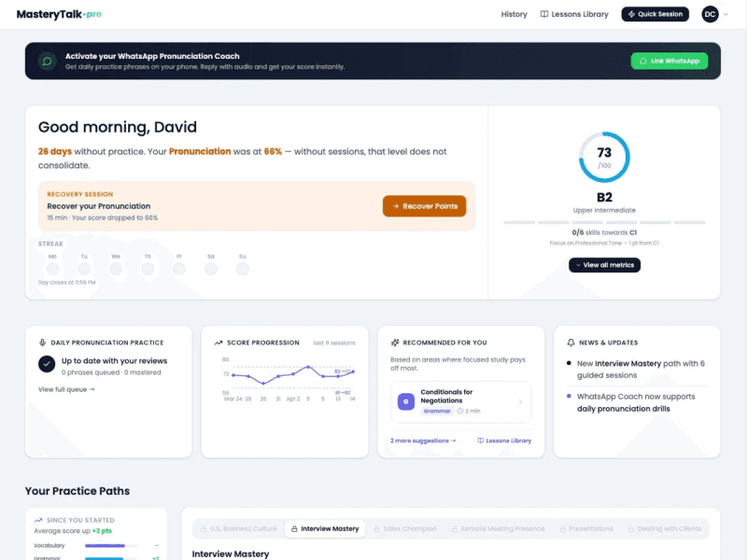Click the skills towards C1 progress segments
The image size is (747, 560).
pyautogui.click(x=604, y=222)
